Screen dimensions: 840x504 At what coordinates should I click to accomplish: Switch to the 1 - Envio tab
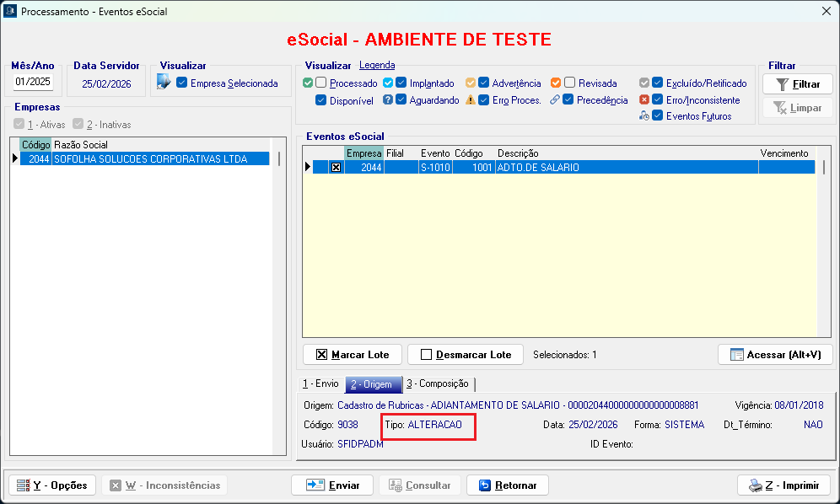320,383
